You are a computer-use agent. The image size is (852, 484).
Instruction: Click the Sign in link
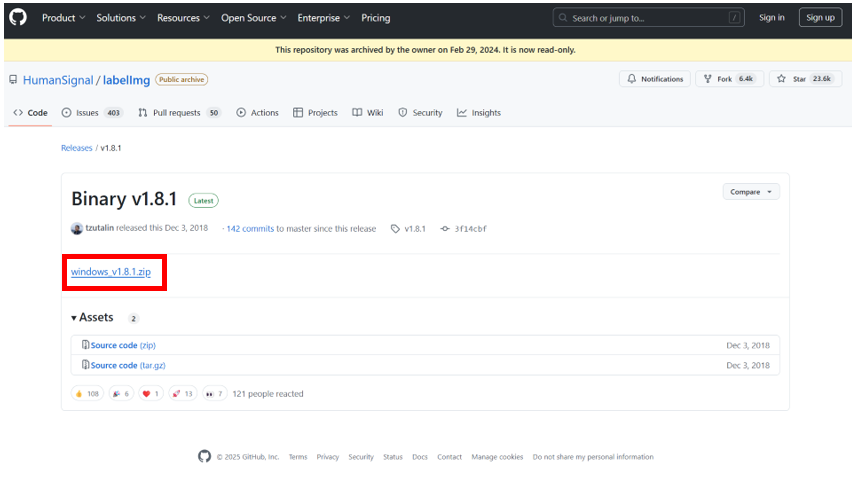(x=772, y=17)
